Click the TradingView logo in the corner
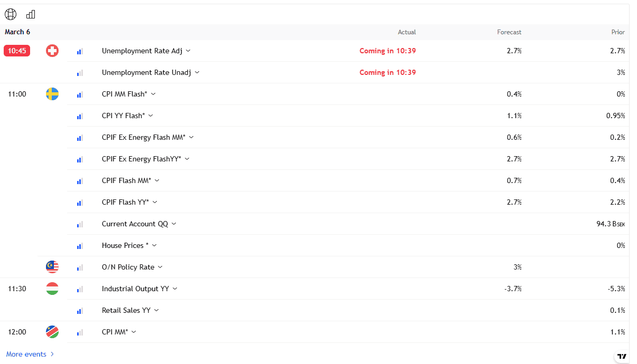This screenshot has height=364, width=637. [622, 357]
